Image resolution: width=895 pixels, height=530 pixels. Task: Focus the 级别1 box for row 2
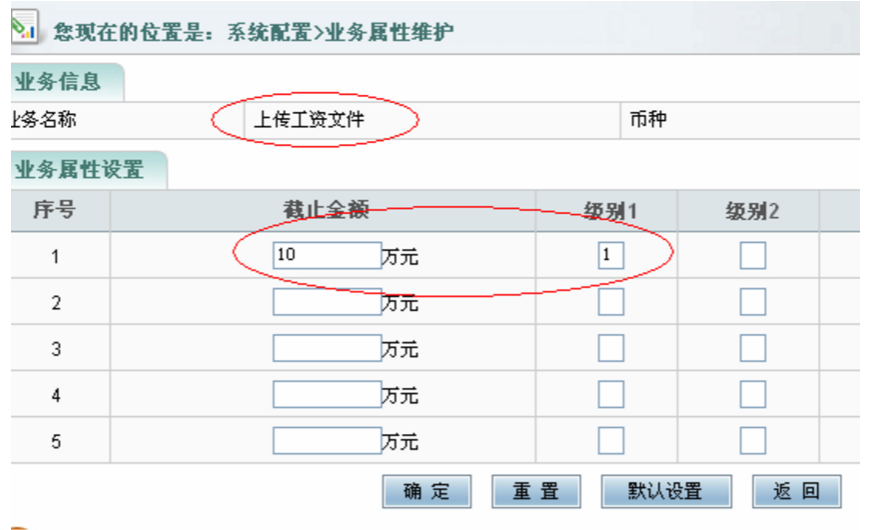611,302
